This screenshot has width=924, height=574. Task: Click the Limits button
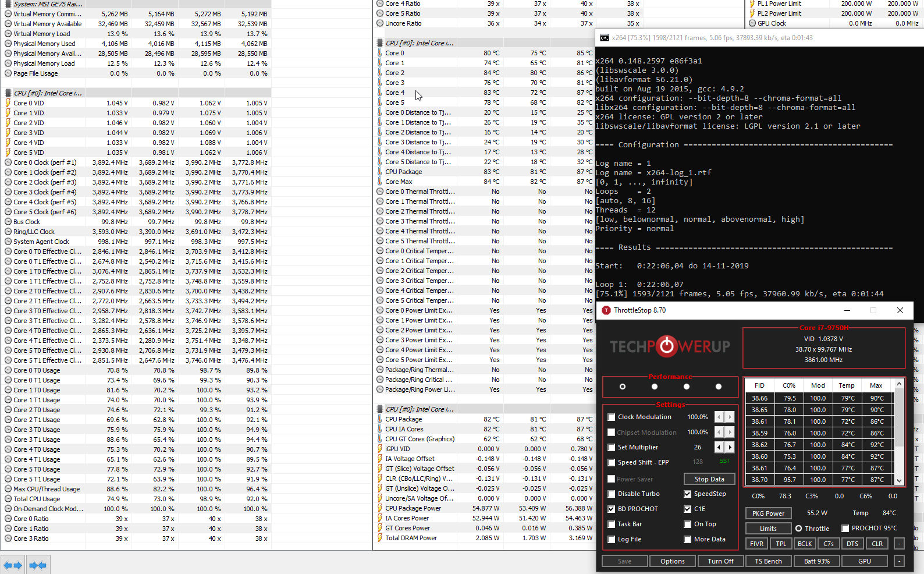(768, 529)
